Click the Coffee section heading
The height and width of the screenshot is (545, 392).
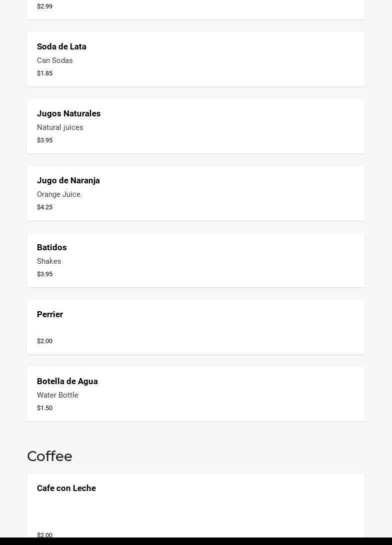click(x=49, y=456)
